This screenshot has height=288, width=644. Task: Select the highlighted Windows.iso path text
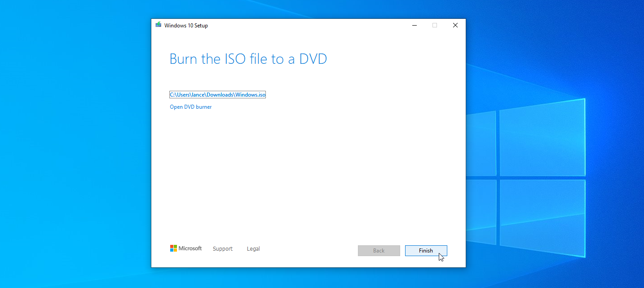click(x=217, y=94)
